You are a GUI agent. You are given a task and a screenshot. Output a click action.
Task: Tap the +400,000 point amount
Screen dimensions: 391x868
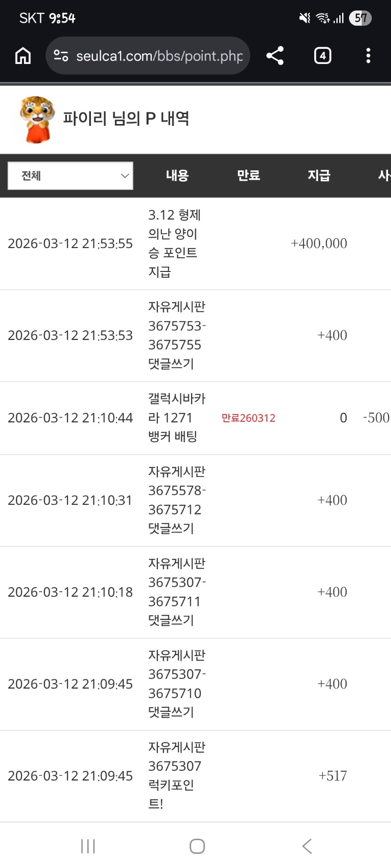pos(319,243)
